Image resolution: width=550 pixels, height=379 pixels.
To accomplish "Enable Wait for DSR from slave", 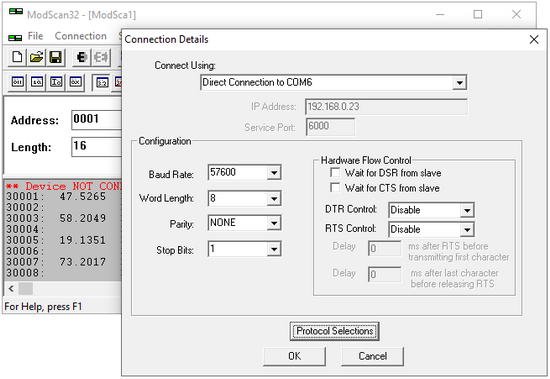I will 335,173.
